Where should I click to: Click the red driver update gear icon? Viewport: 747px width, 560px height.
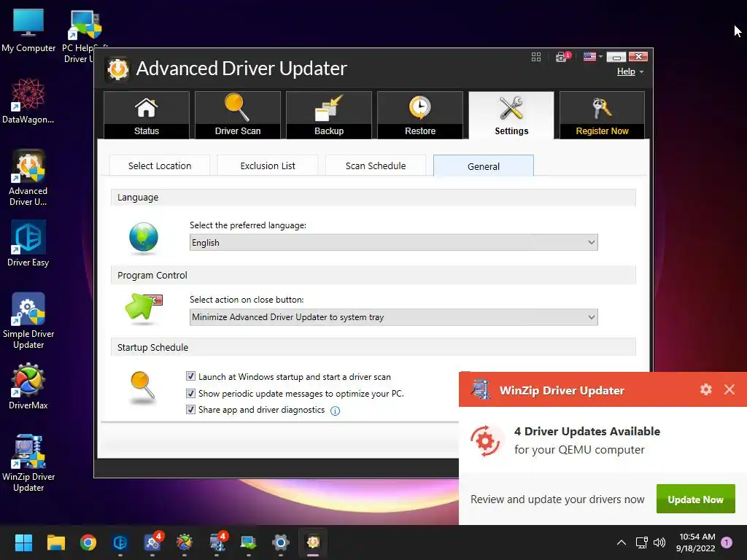485,441
